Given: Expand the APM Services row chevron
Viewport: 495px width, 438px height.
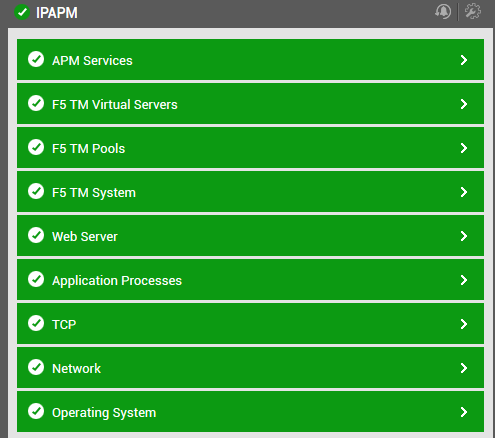Looking at the screenshot, I should [464, 60].
